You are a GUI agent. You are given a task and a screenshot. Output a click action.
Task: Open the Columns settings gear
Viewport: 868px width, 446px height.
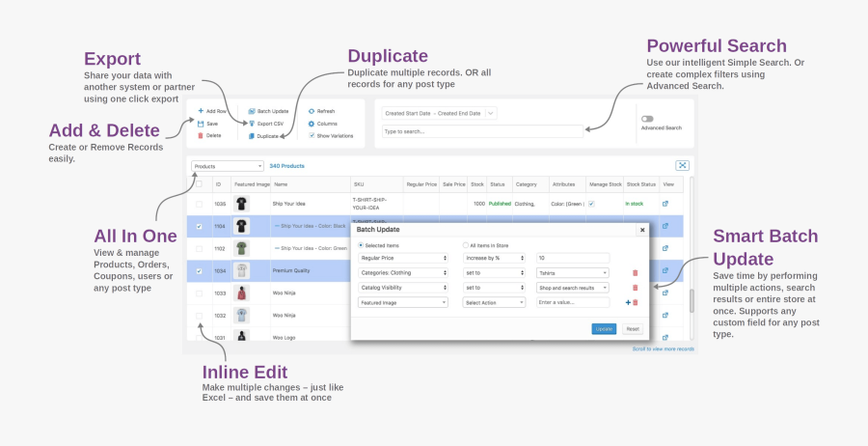click(311, 124)
